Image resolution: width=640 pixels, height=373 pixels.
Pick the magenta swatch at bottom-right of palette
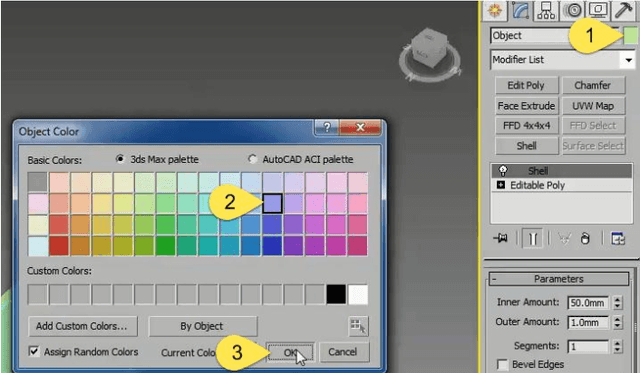point(357,246)
